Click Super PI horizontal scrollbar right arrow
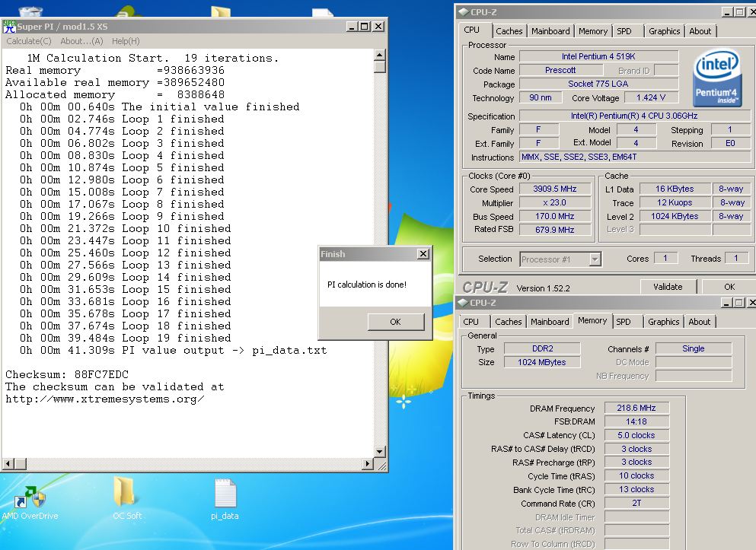 (368, 464)
